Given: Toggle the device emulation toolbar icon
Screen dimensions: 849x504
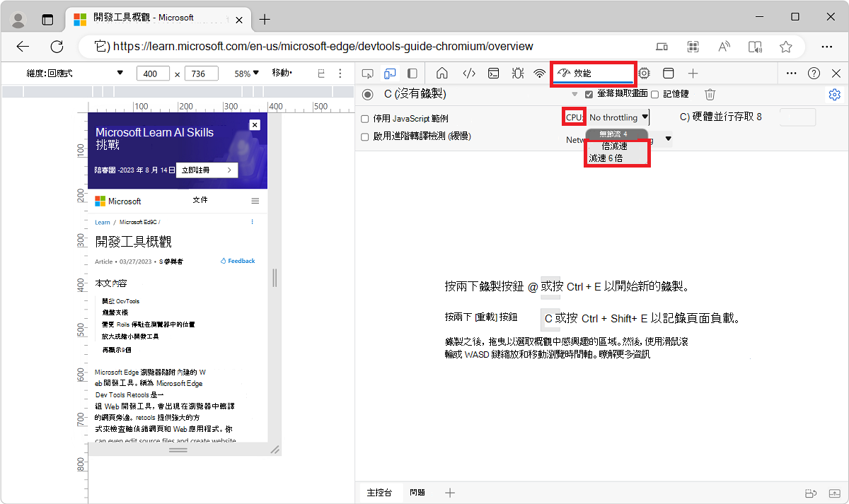Looking at the screenshot, I should tap(390, 73).
